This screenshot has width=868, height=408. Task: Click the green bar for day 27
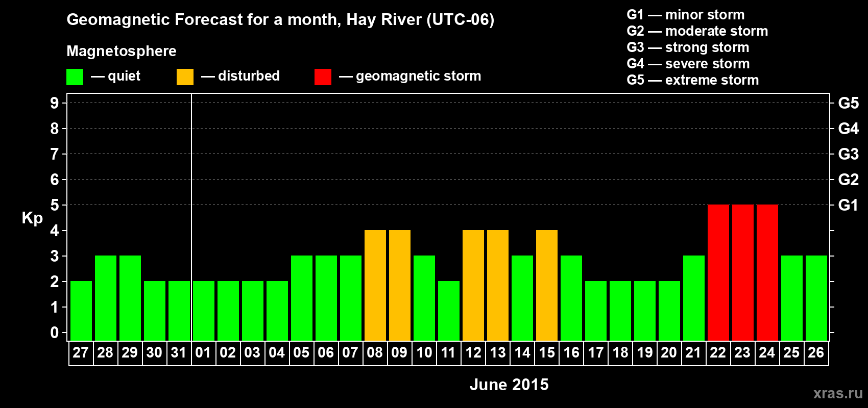point(81,311)
